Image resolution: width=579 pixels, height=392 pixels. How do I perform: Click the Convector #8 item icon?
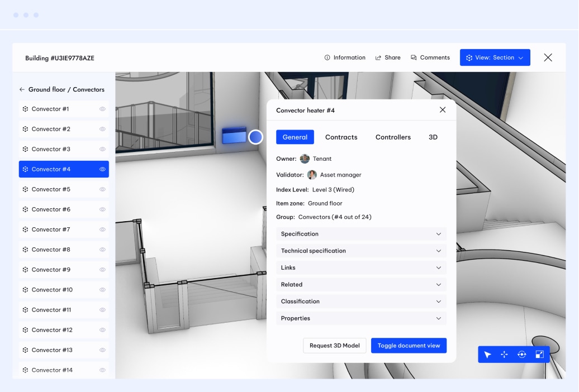25,250
